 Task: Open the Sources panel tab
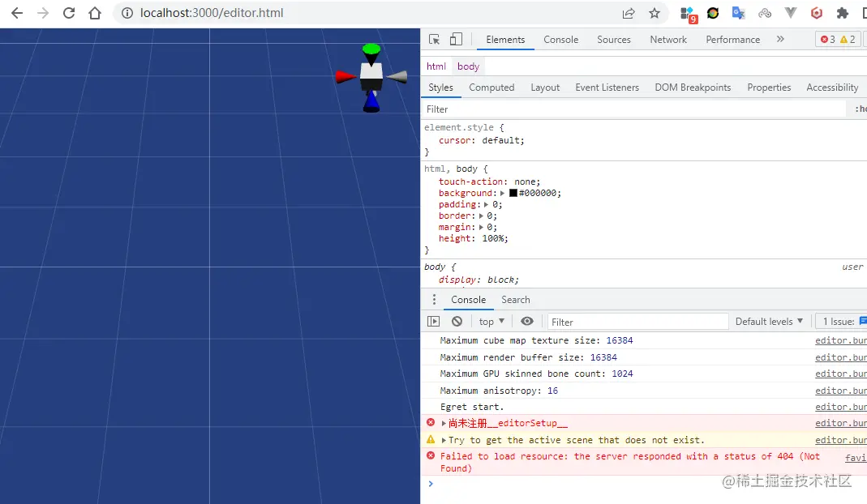[614, 40]
